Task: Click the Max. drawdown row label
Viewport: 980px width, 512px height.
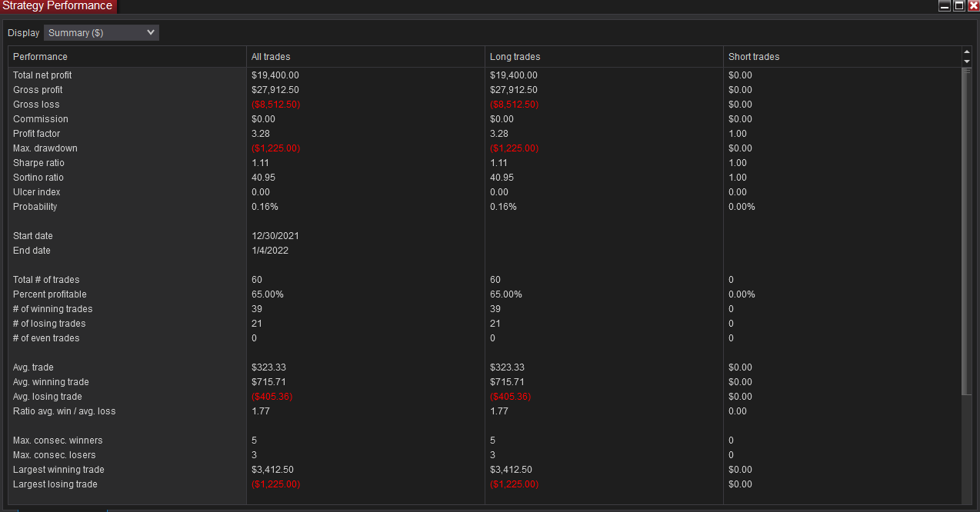Action: (45, 148)
